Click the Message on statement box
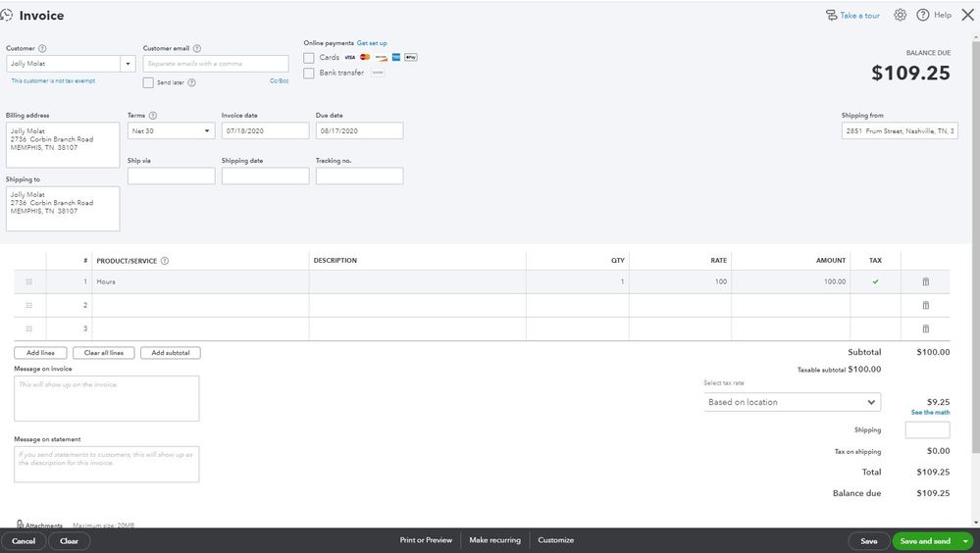The height and width of the screenshot is (553, 980). 107,465
